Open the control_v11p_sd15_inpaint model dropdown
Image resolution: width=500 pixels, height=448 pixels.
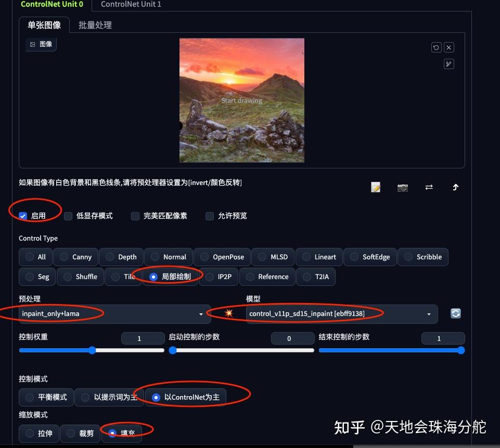[x=338, y=313]
